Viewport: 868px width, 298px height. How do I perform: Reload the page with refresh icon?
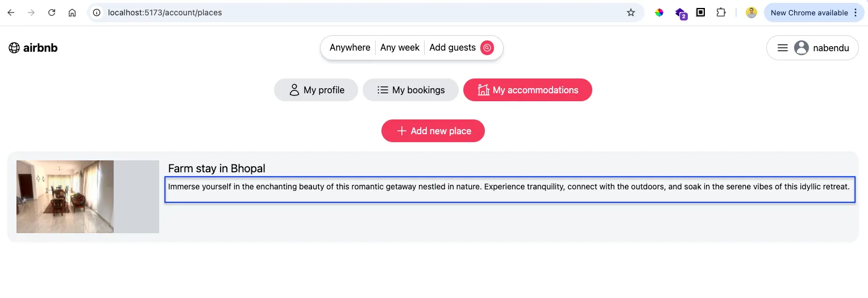(52, 13)
